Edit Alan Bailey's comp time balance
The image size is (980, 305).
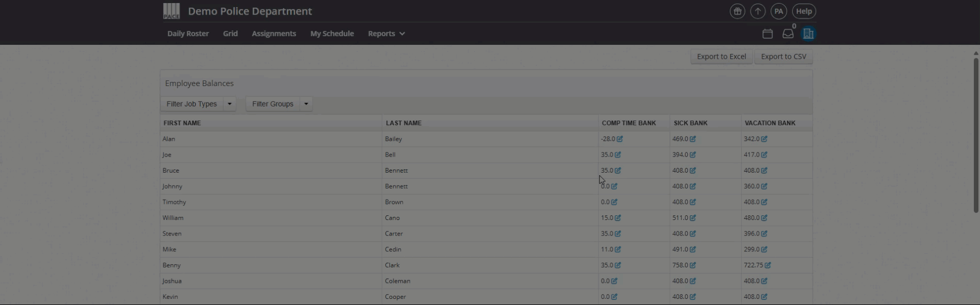[x=619, y=139]
